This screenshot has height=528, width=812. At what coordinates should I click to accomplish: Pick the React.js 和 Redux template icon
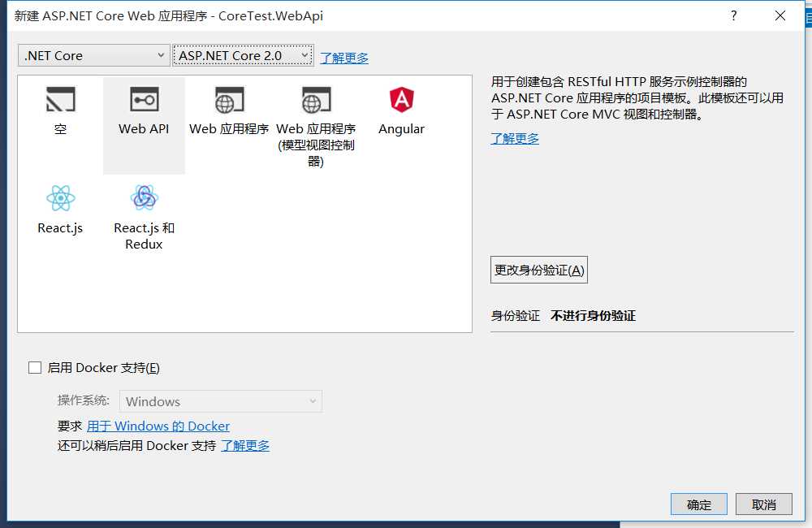click(144, 198)
